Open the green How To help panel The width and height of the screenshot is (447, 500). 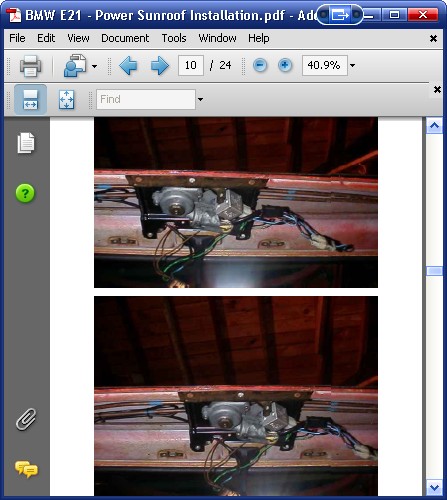pyautogui.click(x=25, y=193)
